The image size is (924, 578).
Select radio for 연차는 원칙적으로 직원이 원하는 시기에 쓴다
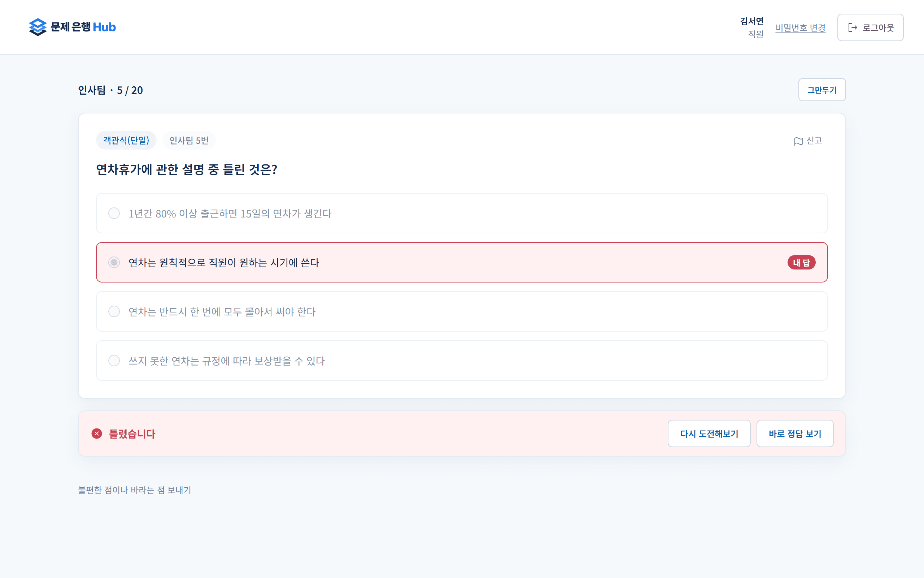click(x=114, y=262)
